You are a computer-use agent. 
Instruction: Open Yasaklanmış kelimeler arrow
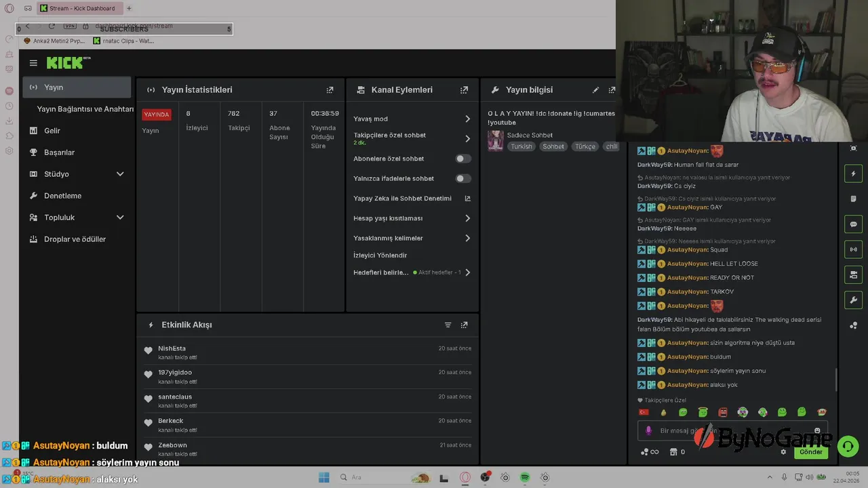coord(467,238)
